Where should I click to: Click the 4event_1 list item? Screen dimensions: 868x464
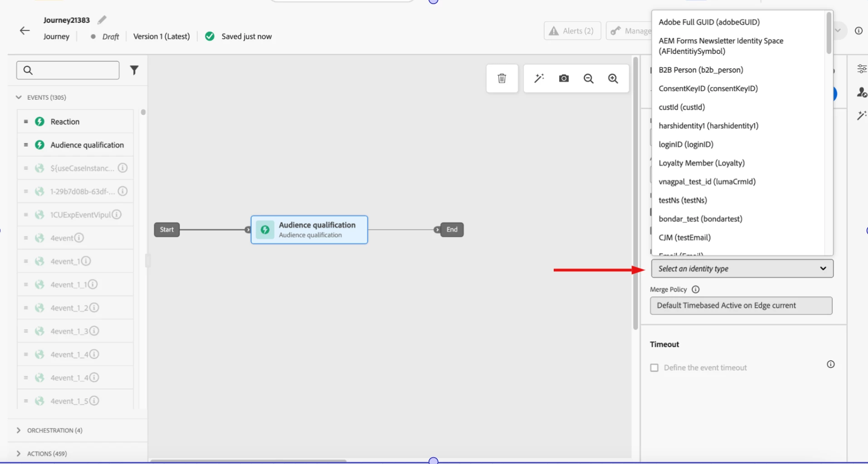coord(75,261)
